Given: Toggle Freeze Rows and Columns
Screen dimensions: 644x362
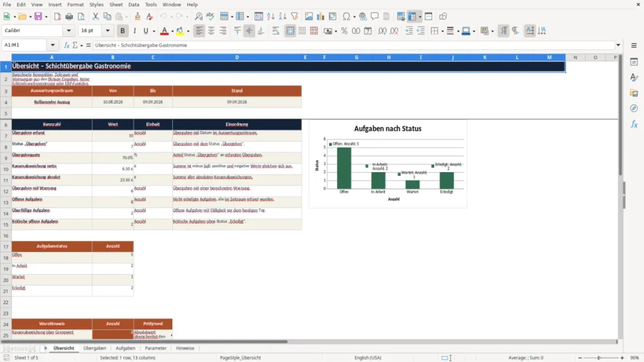Looking at the screenshot, I should click(412, 16).
